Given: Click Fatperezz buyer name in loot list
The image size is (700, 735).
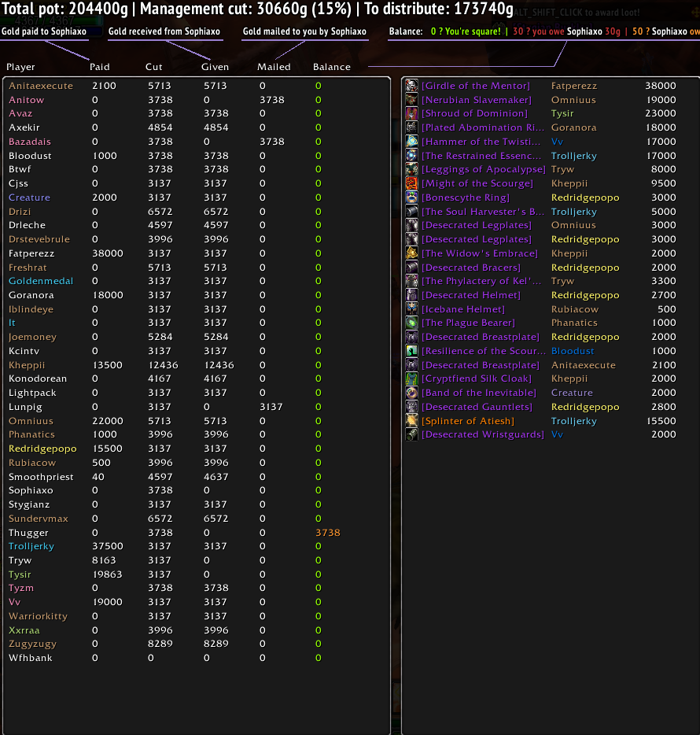Looking at the screenshot, I should point(574,86).
